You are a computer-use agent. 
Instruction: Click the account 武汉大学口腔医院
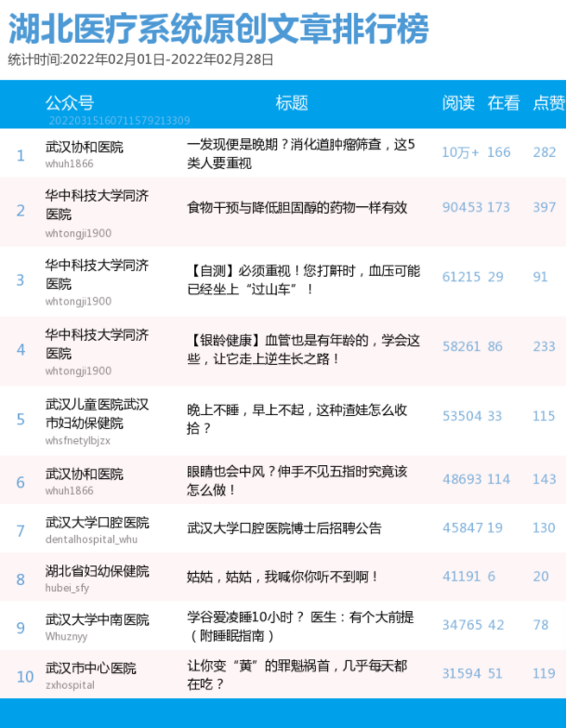pos(97,523)
